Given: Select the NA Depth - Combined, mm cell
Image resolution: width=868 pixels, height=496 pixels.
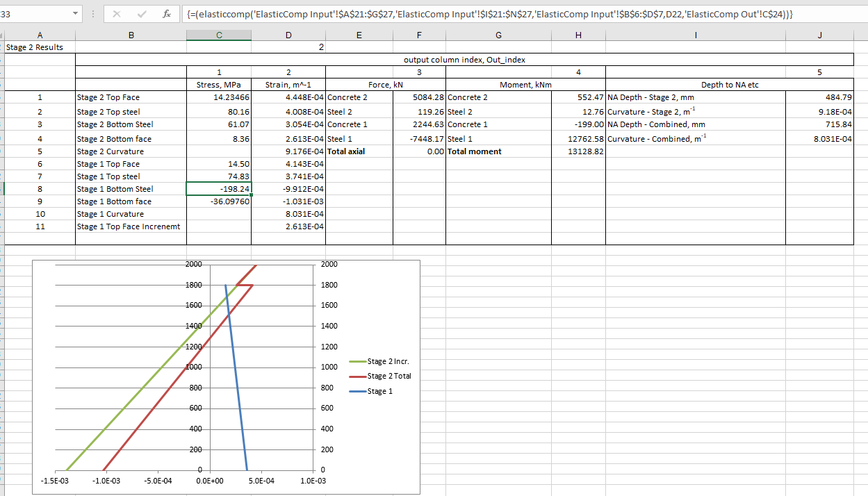Looking at the screenshot, I should pyautogui.click(x=695, y=124).
